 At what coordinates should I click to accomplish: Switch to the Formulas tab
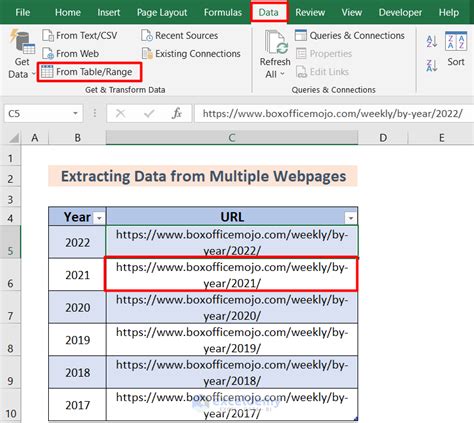tap(223, 12)
